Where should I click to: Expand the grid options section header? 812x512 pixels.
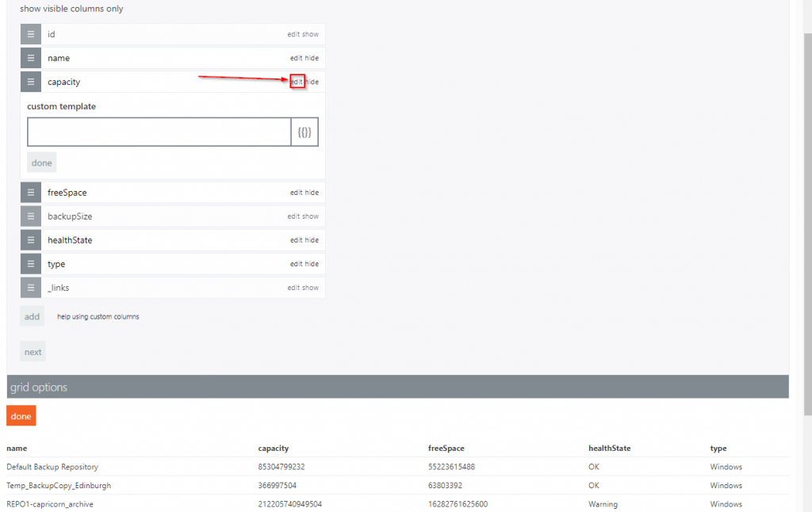pos(398,387)
